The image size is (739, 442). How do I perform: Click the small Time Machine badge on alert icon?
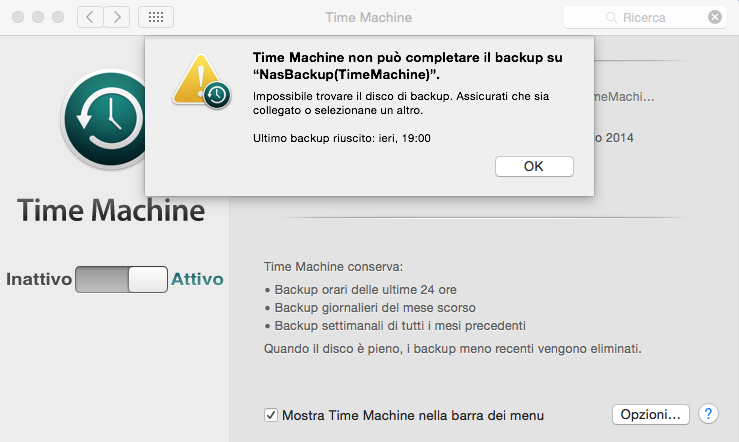217,95
